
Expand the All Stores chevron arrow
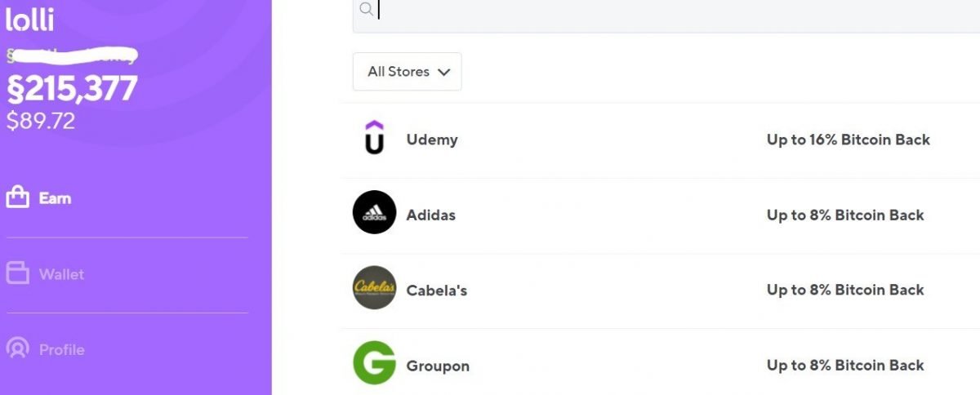[443, 72]
